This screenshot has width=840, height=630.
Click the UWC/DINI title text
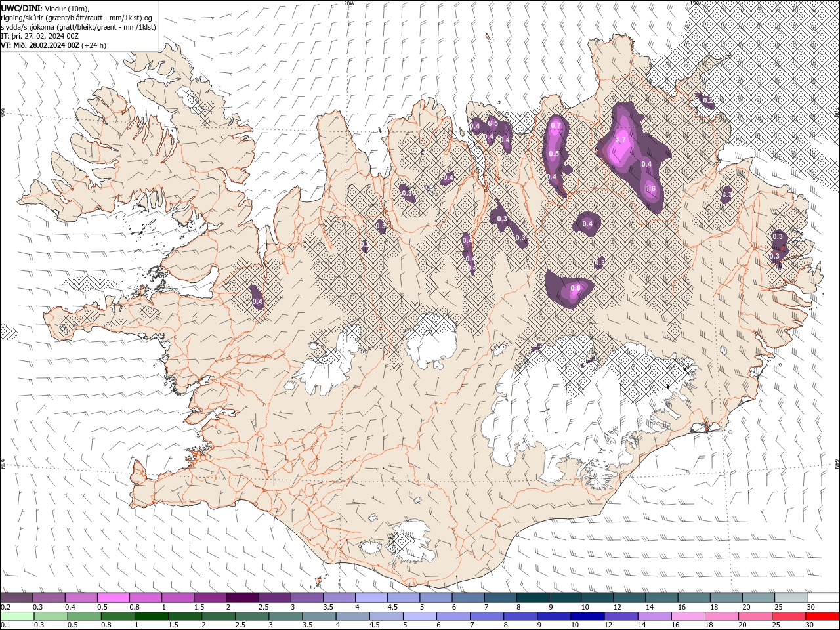[x=19, y=9]
